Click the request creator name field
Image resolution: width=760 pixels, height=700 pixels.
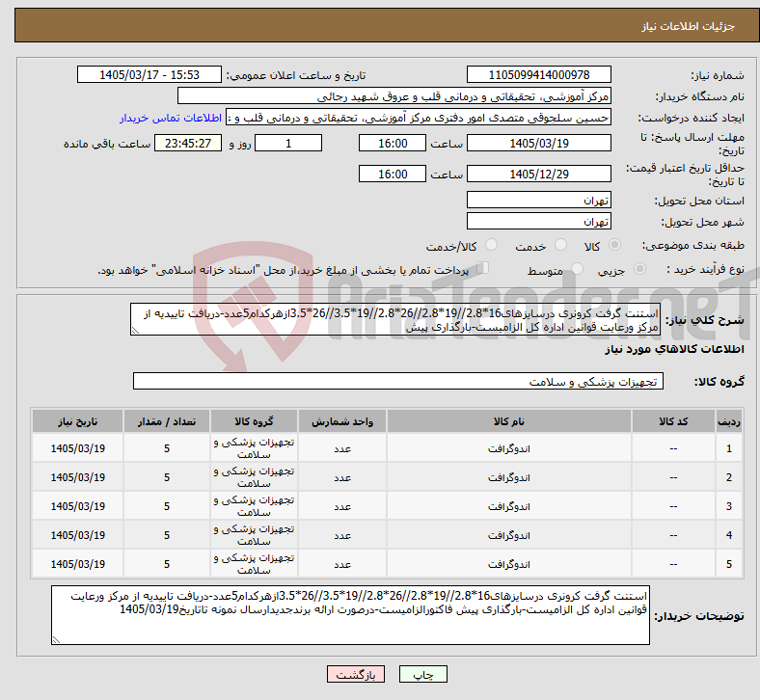[419, 118]
